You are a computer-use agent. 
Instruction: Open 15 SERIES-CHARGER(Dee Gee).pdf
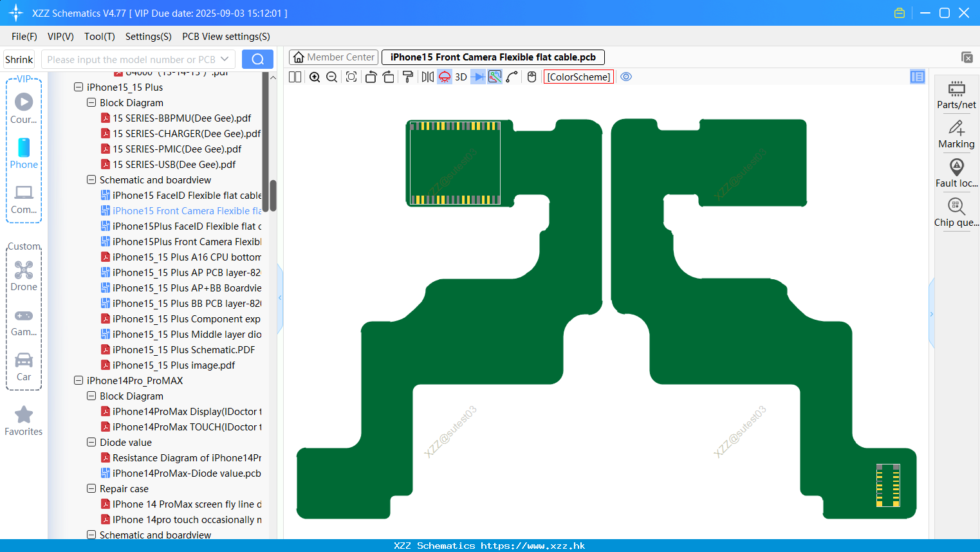point(180,133)
